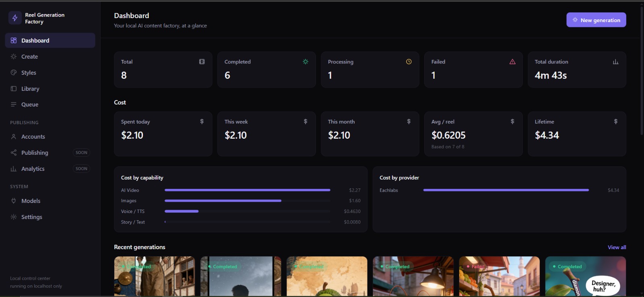Screen dimensions: 644x297
Task: Click the dollar icon on This month card
Action: (x=409, y=121)
